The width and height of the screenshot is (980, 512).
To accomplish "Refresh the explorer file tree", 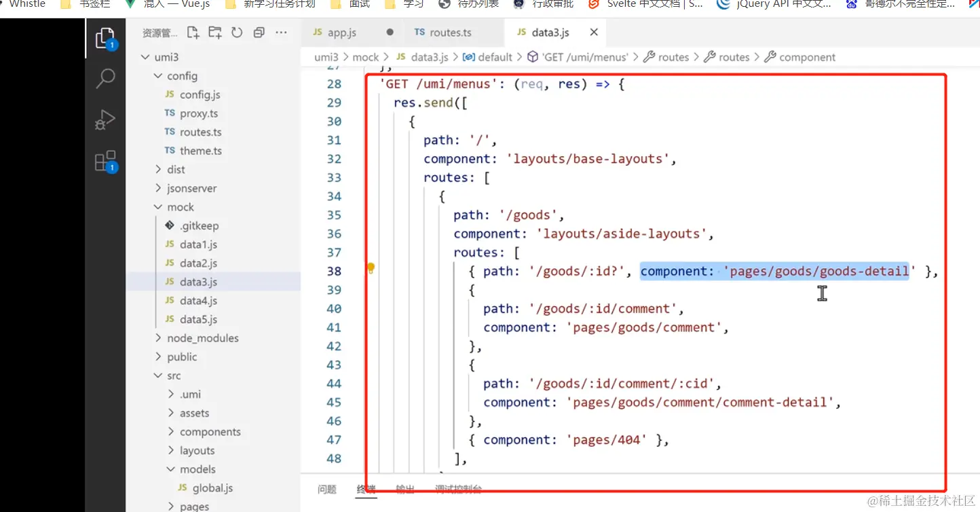I will coord(237,33).
